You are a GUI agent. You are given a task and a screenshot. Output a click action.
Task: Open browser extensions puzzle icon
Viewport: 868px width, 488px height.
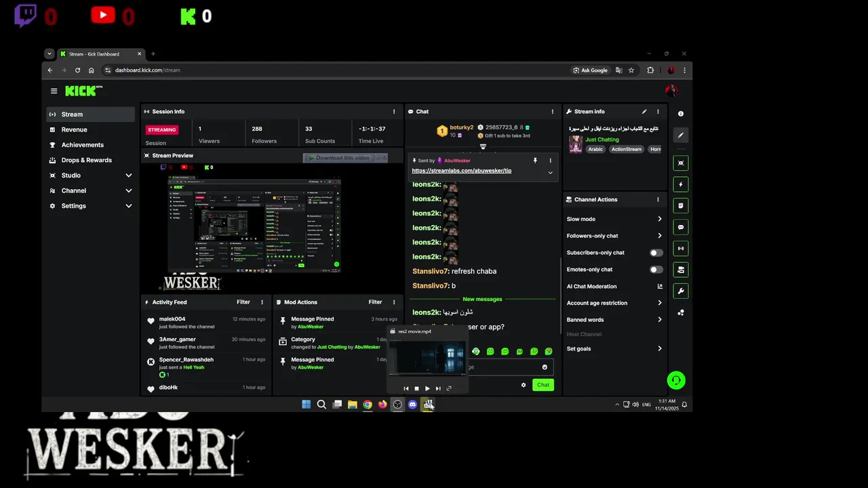(x=650, y=70)
